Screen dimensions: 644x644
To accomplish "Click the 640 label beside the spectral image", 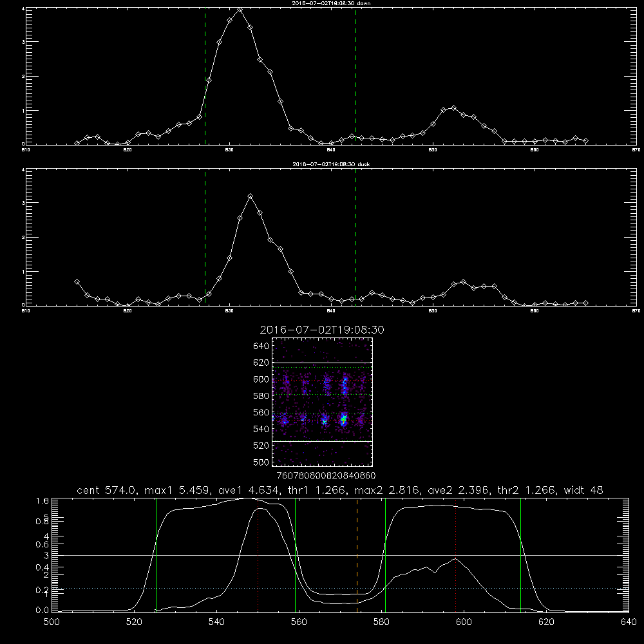I will [x=261, y=346].
